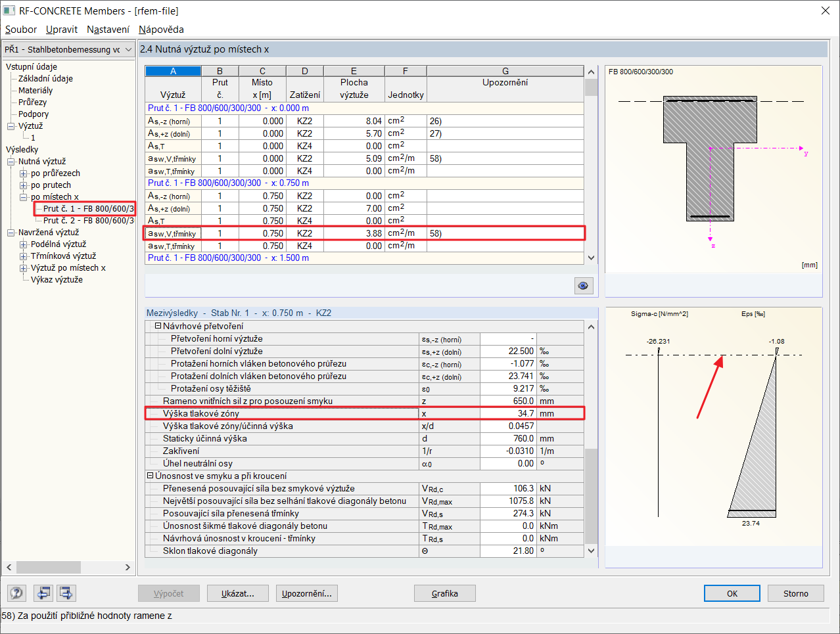The width and height of the screenshot is (840, 634).
Task: Click scroll up arrow of intermediate results
Action: click(x=591, y=327)
